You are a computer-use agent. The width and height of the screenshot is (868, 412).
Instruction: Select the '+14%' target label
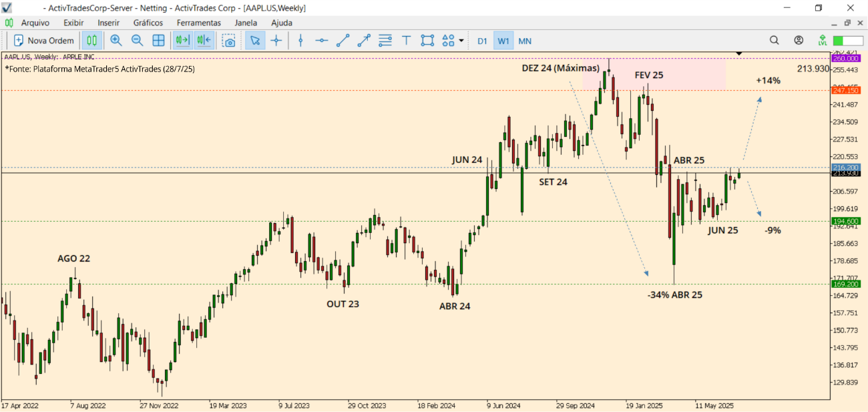click(768, 80)
